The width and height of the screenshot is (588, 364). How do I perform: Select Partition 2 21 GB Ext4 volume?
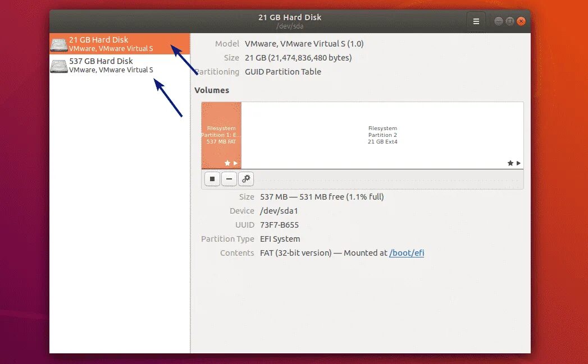[x=382, y=135]
